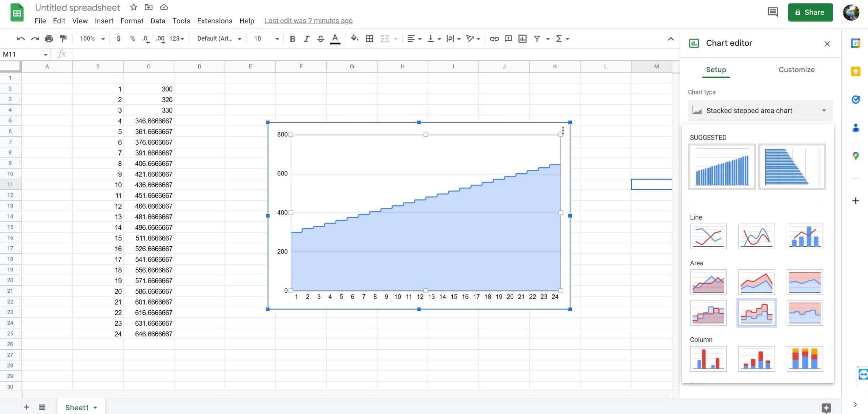868x414 pixels.
Task: Toggle italic formatting
Action: pyautogui.click(x=307, y=39)
